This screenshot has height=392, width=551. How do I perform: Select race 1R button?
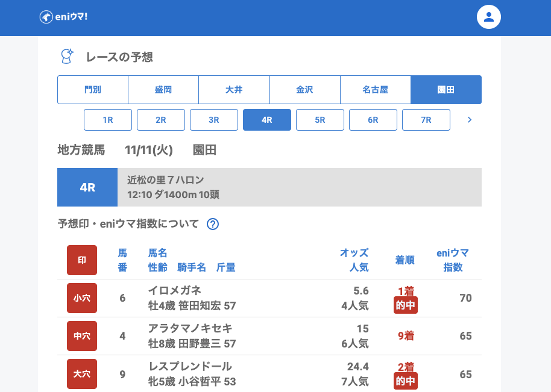(x=108, y=120)
